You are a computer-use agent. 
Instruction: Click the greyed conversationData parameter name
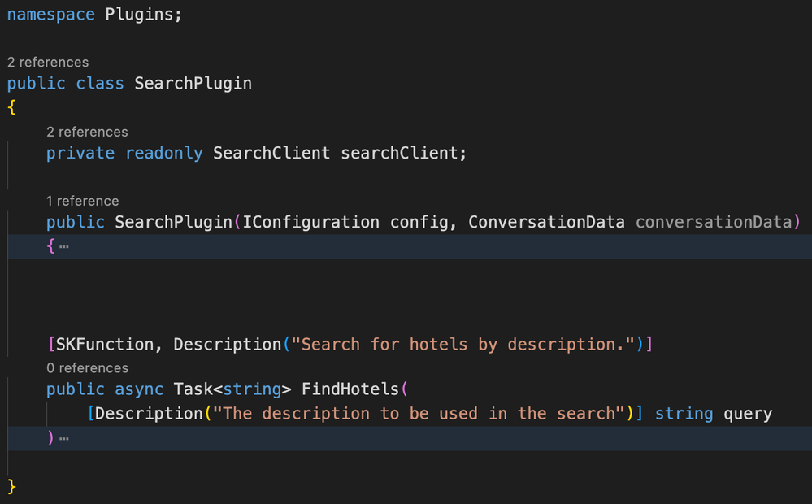(x=714, y=222)
